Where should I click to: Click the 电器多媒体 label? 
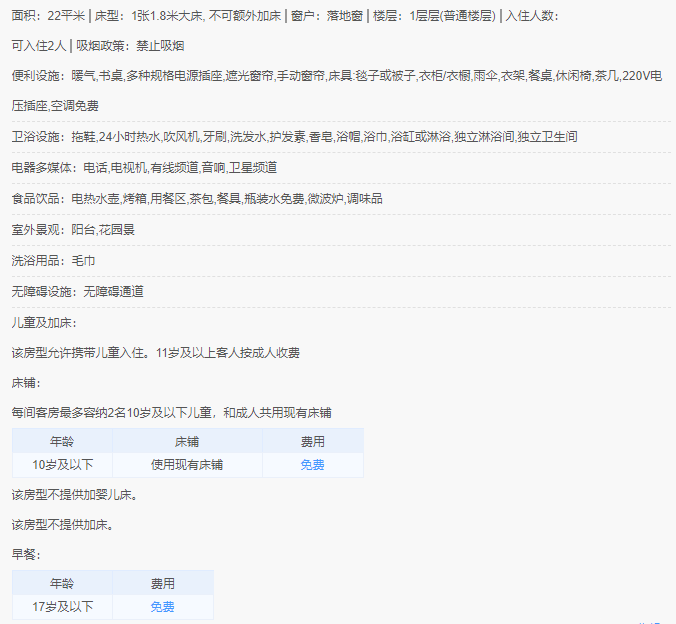coord(41,167)
